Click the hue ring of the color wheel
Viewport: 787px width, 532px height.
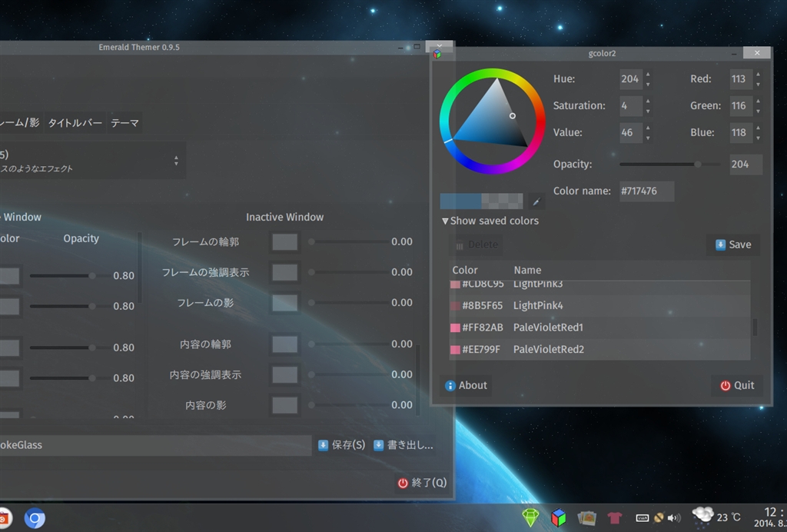click(492, 73)
